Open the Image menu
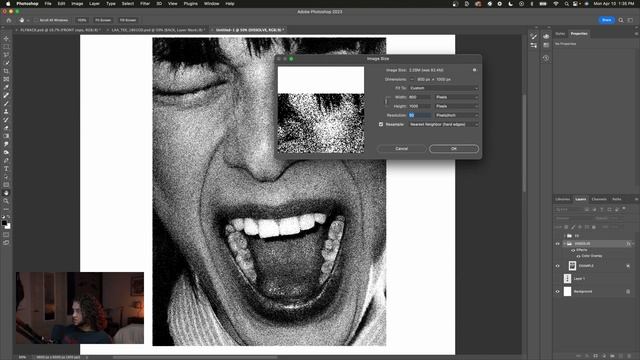The height and width of the screenshot is (360, 640). coord(77,4)
